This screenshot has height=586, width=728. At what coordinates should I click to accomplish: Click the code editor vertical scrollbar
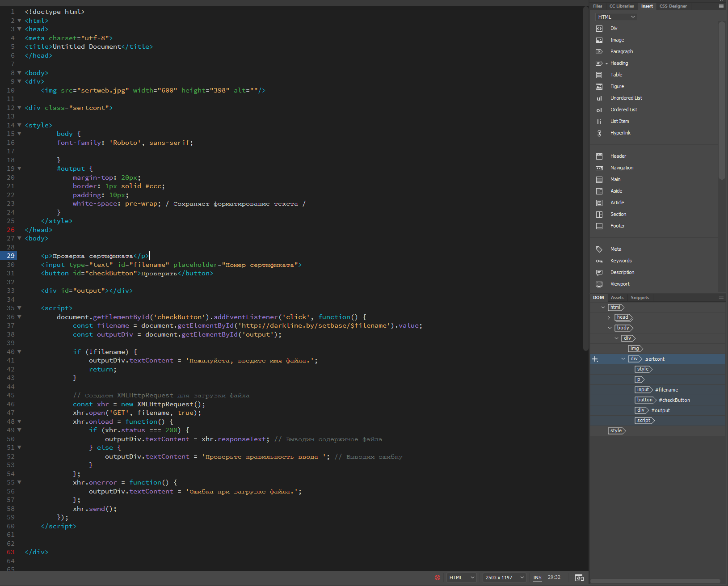pyautogui.click(x=585, y=179)
